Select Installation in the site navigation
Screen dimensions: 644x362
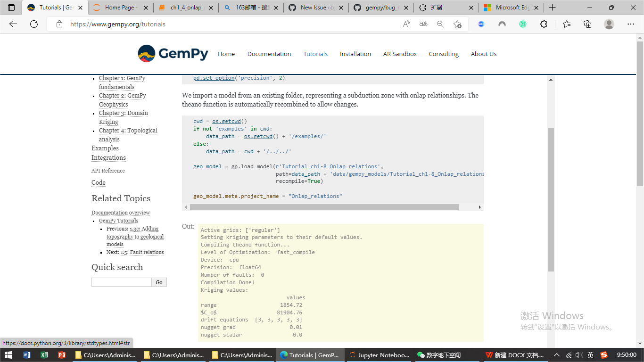355,54
